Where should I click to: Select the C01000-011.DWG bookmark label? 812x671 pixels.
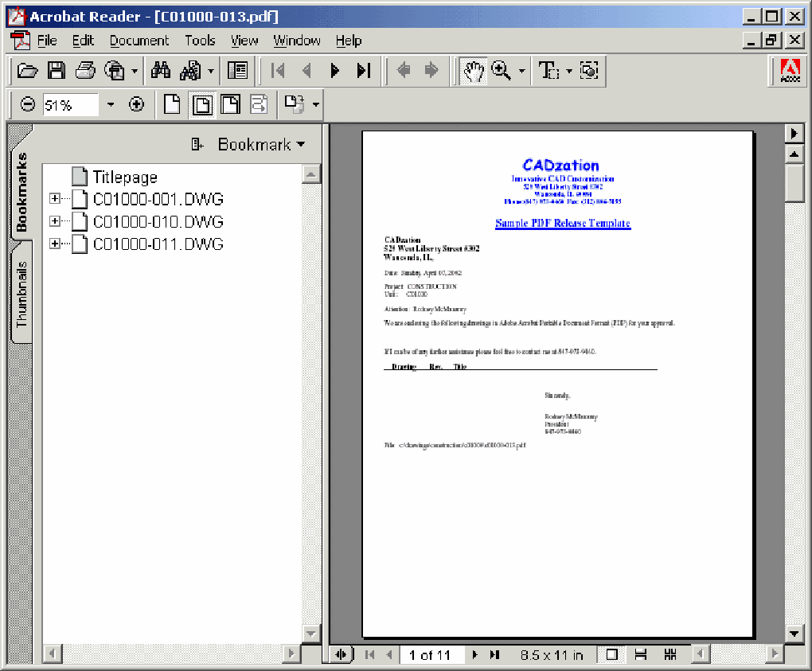tap(158, 244)
